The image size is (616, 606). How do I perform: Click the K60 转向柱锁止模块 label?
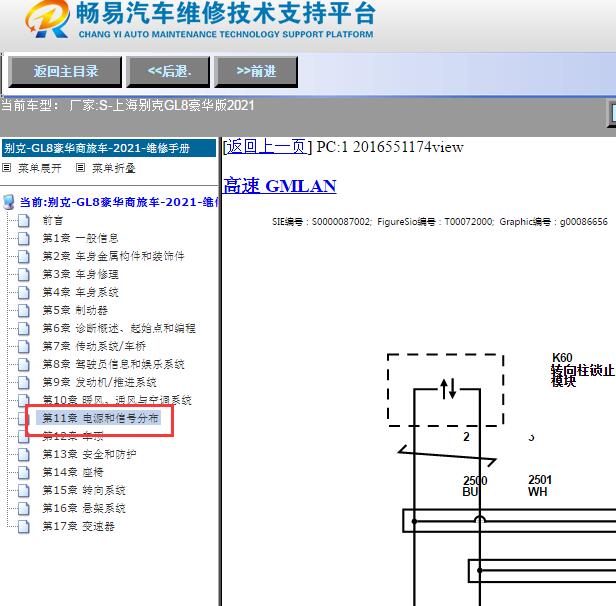tap(583, 370)
